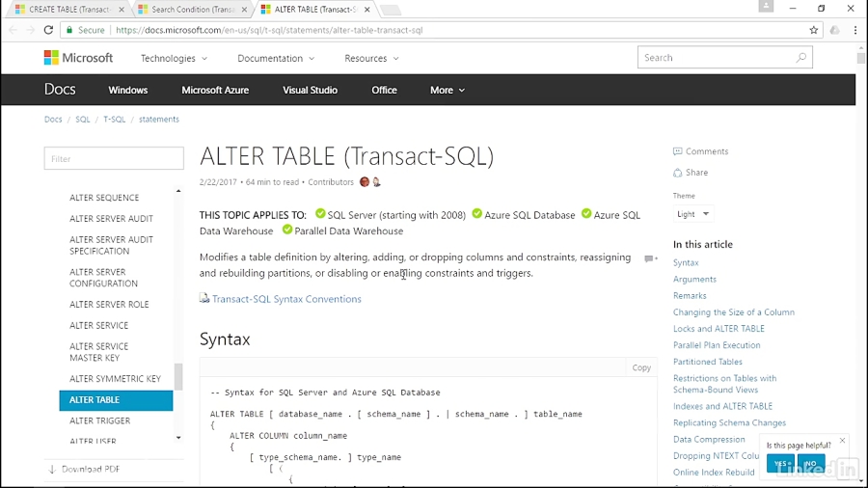The image size is (868, 488).
Task: Select ALTER SERVICE MASTER KEY
Action: 99,352
